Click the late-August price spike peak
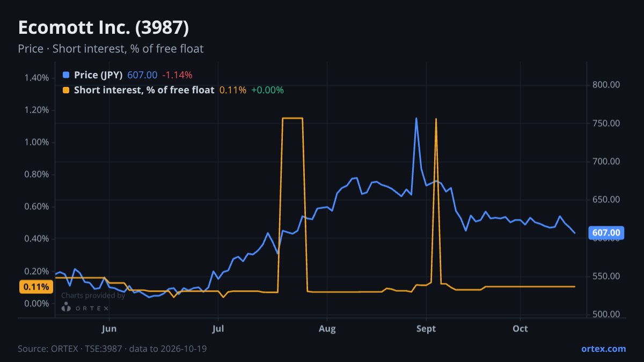Viewport: 644px width, 362px height. 416,119
